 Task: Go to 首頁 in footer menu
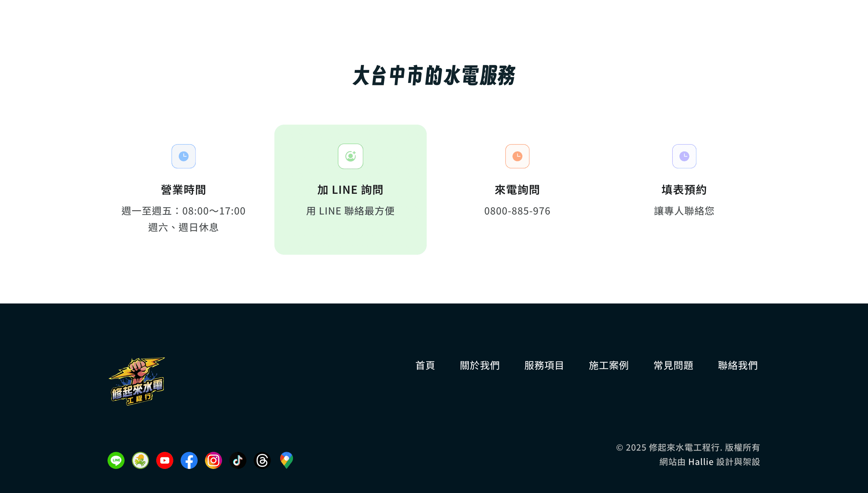click(425, 365)
